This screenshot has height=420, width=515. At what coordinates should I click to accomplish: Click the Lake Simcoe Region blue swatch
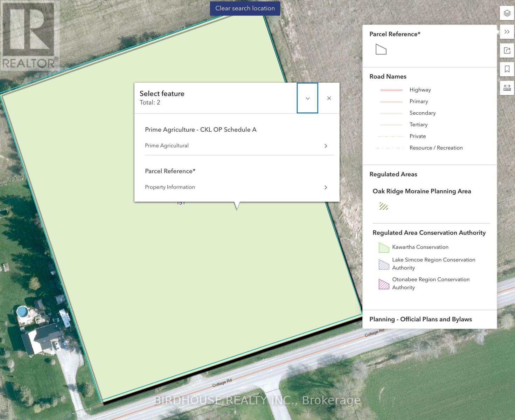click(x=384, y=264)
